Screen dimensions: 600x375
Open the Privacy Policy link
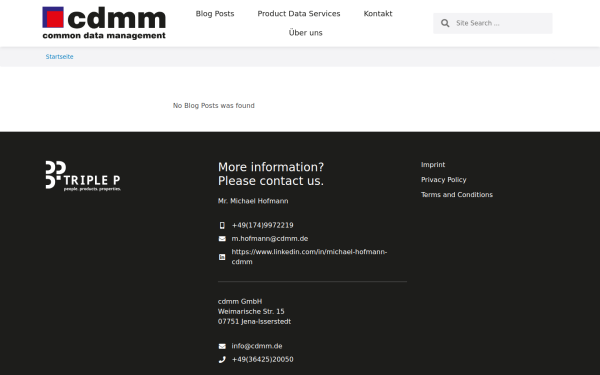(x=443, y=179)
